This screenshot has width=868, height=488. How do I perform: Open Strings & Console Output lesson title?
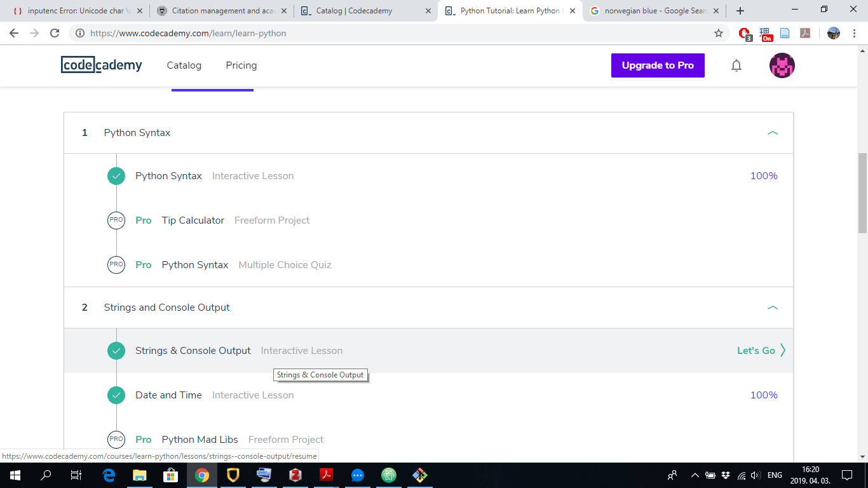(193, 351)
